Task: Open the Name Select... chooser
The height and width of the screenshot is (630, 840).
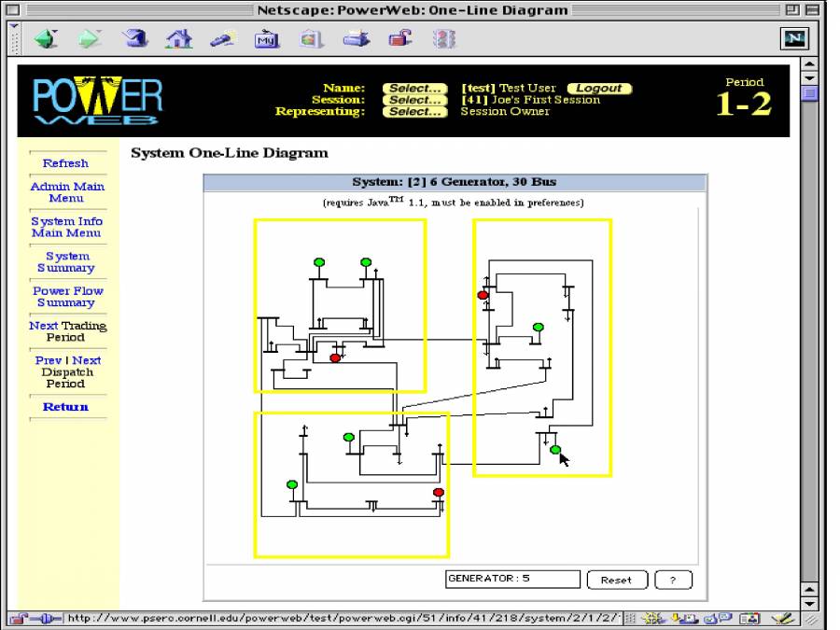Action: [x=414, y=87]
